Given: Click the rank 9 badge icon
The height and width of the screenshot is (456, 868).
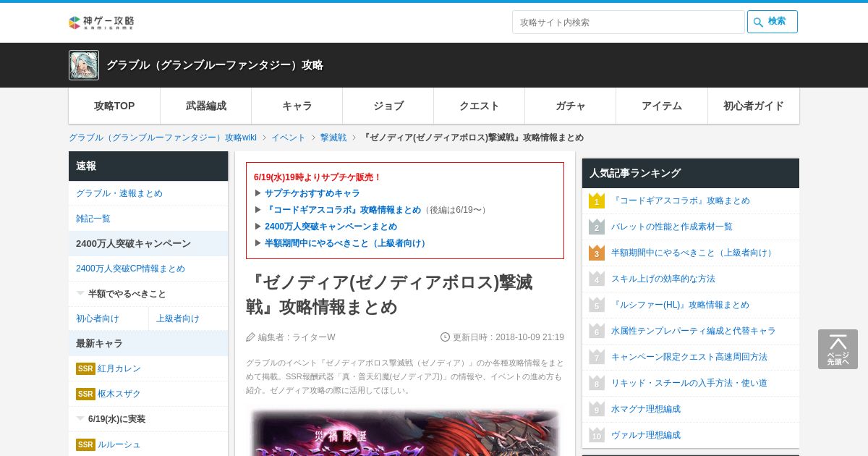Looking at the screenshot, I should (597, 409).
